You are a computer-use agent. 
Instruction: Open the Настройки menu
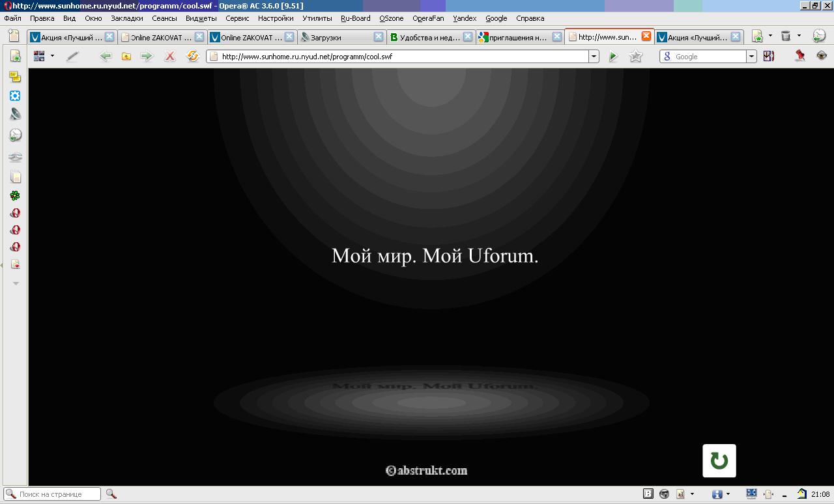click(276, 18)
